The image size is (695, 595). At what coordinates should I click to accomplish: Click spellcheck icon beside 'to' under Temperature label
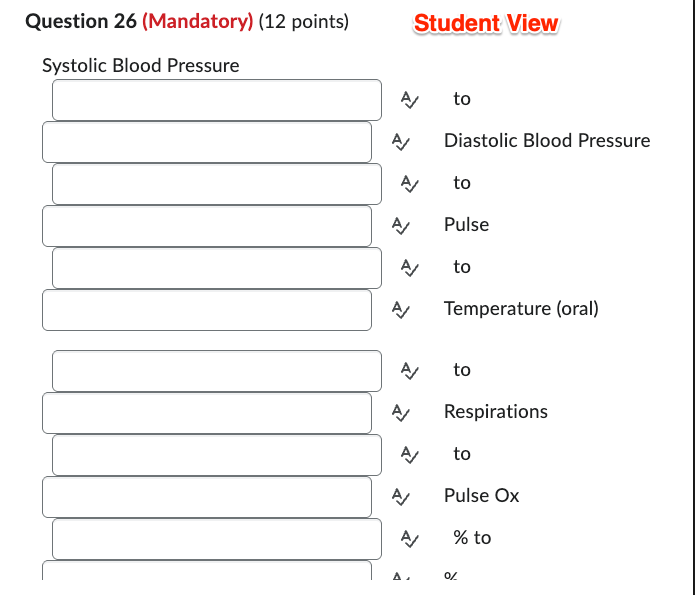[x=409, y=371]
